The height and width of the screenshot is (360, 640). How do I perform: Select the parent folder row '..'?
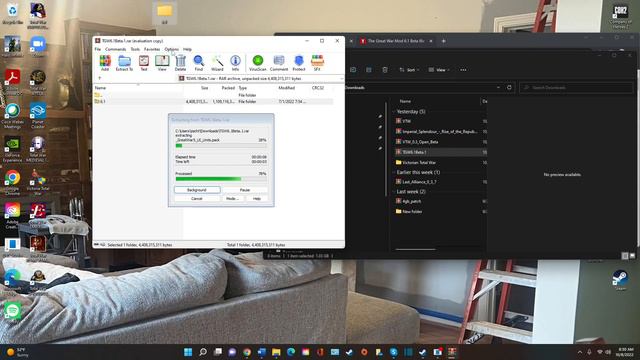click(x=213, y=95)
